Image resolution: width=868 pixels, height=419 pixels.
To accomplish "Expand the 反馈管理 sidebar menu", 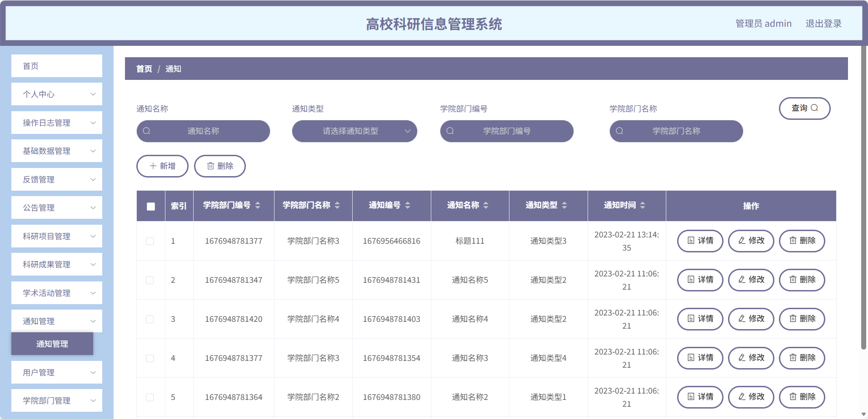I will pyautogui.click(x=57, y=179).
